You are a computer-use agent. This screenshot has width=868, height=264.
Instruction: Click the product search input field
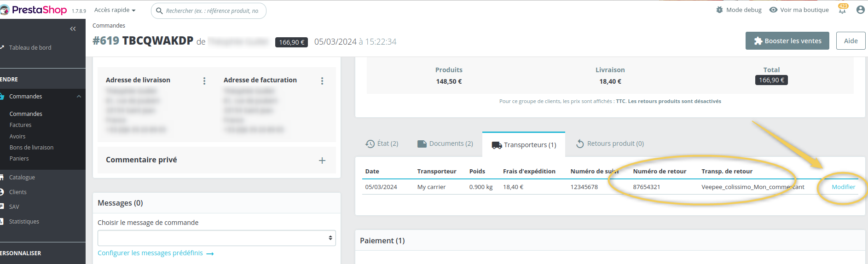(212, 11)
